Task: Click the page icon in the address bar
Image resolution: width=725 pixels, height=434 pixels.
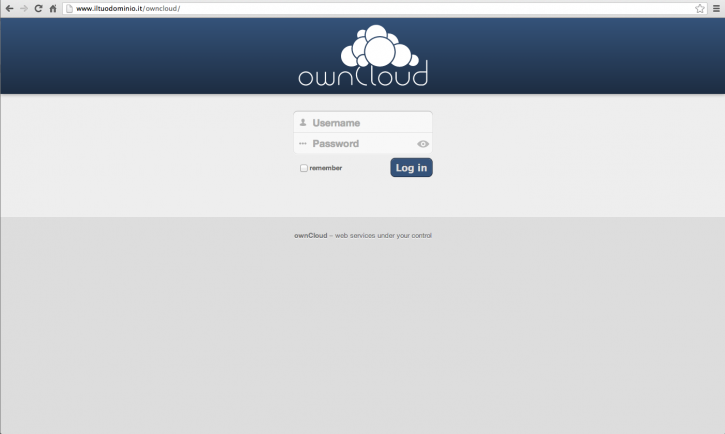Action: tap(69, 8)
